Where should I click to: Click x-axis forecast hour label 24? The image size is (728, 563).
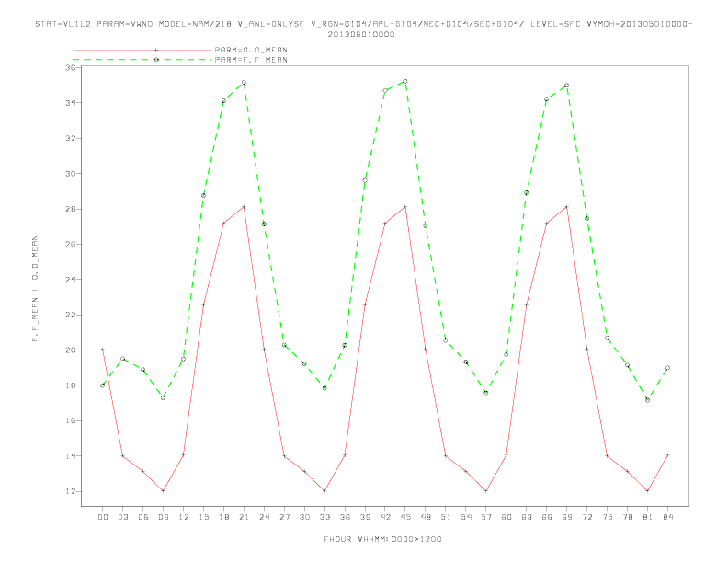click(264, 517)
